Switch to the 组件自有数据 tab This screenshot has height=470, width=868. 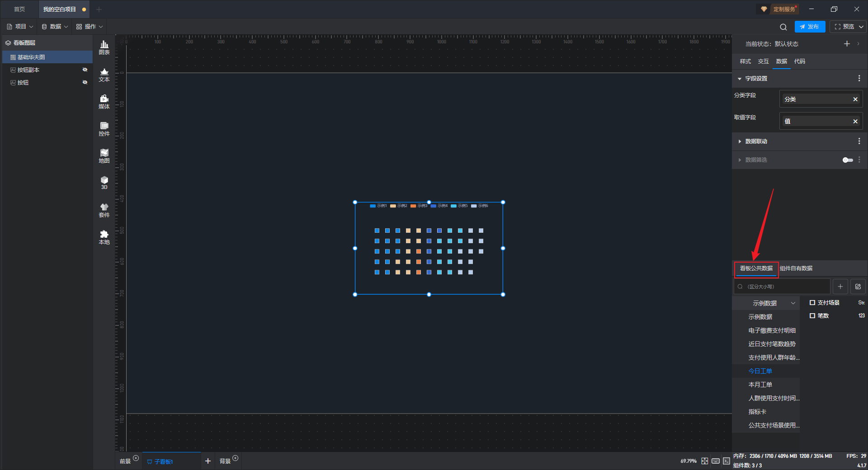pyautogui.click(x=796, y=268)
